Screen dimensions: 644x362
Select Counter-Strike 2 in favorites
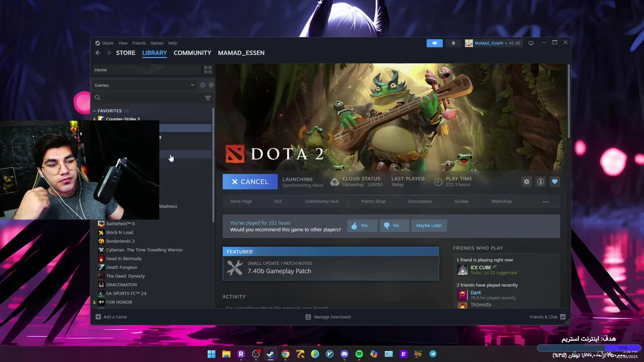[123, 119]
